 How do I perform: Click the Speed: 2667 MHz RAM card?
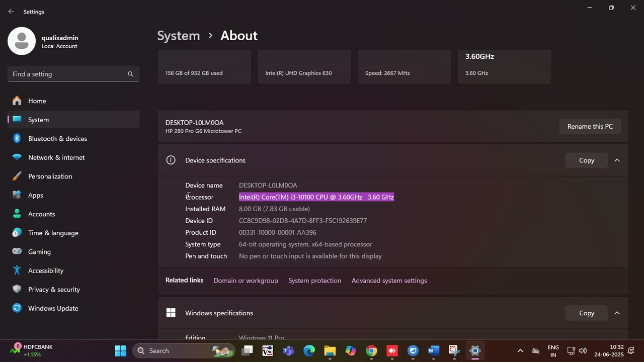tap(405, 67)
